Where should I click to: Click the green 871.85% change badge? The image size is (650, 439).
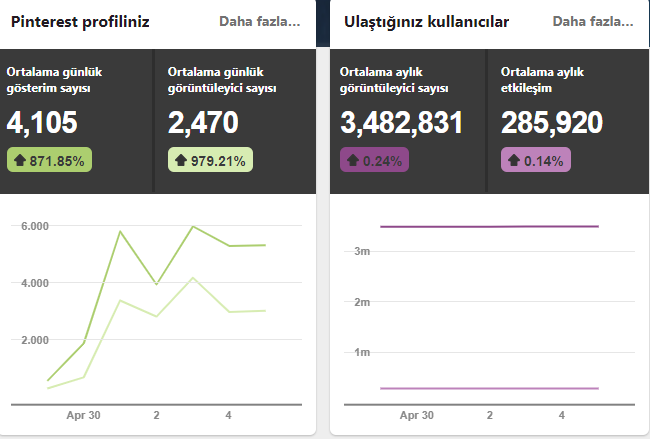tap(49, 160)
